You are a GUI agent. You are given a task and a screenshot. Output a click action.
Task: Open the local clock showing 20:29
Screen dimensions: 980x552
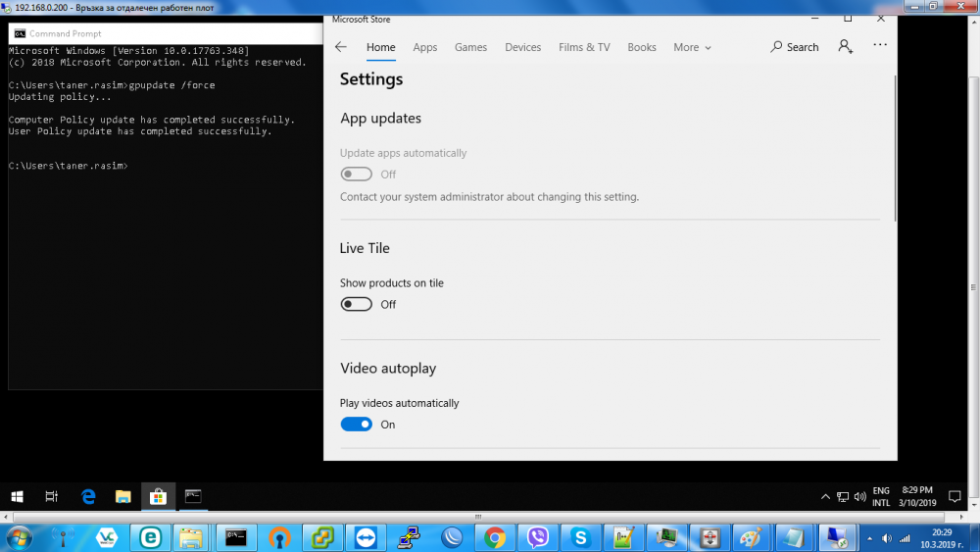coord(942,538)
